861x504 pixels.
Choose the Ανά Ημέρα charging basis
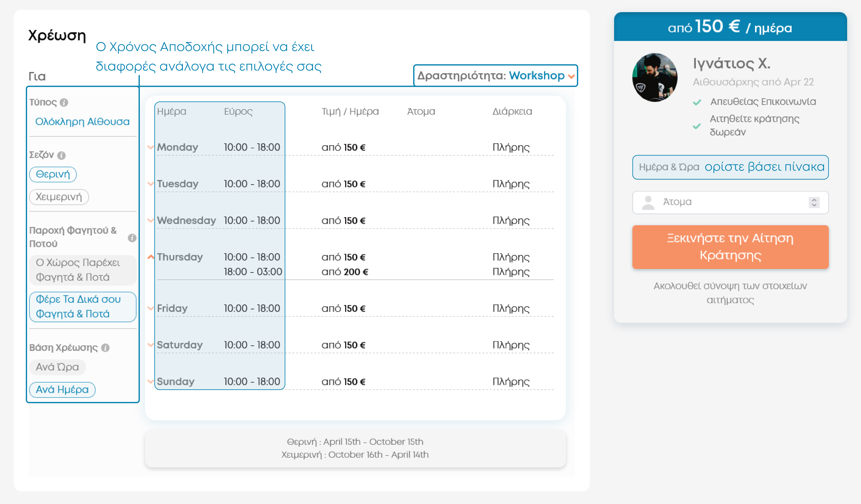click(x=62, y=390)
